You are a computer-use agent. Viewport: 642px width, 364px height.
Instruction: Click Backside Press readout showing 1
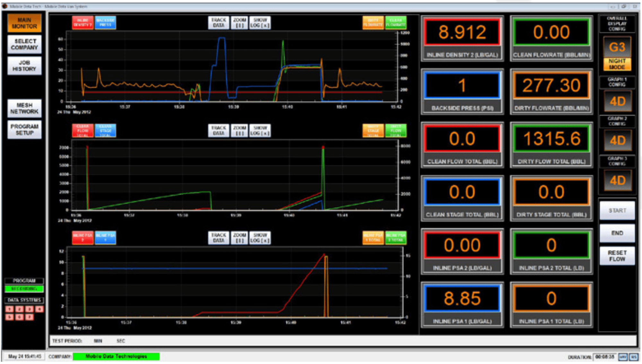(462, 85)
